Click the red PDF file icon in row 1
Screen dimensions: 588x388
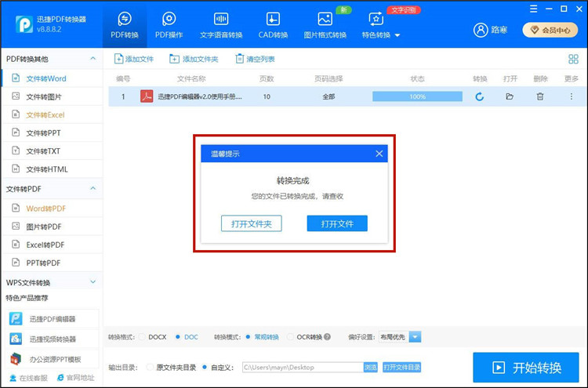click(147, 96)
